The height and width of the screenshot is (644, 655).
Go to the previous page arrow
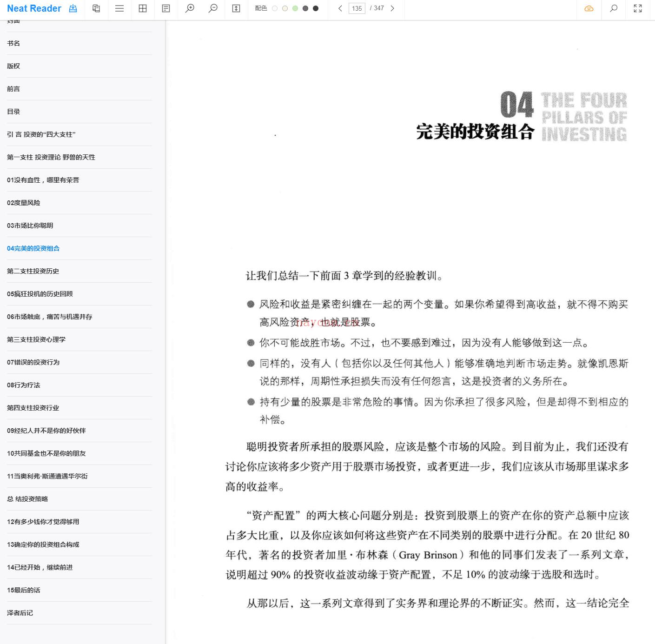click(x=340, y=8)
